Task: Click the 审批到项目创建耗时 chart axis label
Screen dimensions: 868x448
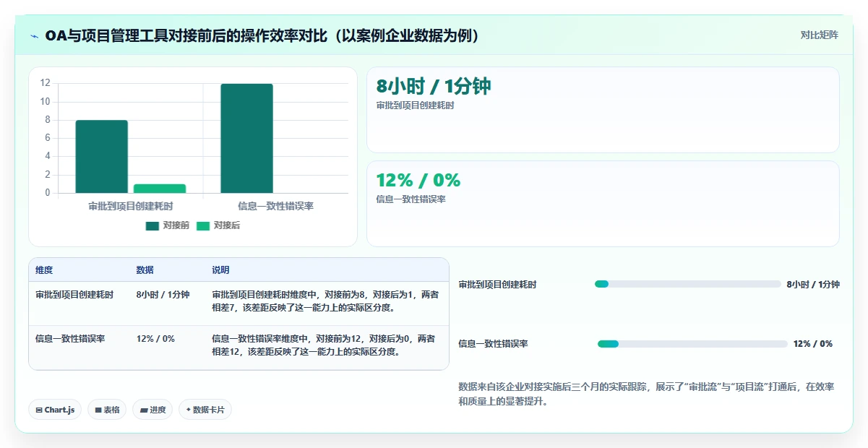Action: (131, 206)
